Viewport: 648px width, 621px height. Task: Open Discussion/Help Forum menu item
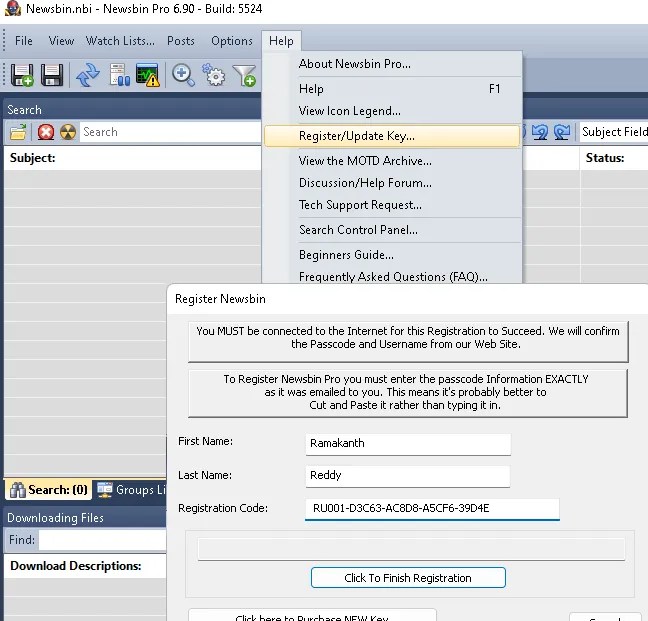tap(392, 183)
